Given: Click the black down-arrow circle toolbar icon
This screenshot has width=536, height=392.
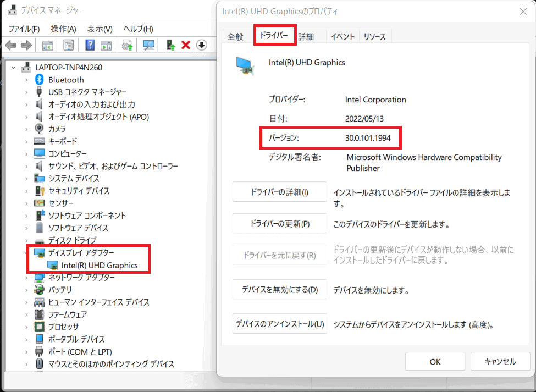Looking at the screenshot, I should tap(201, 45).
